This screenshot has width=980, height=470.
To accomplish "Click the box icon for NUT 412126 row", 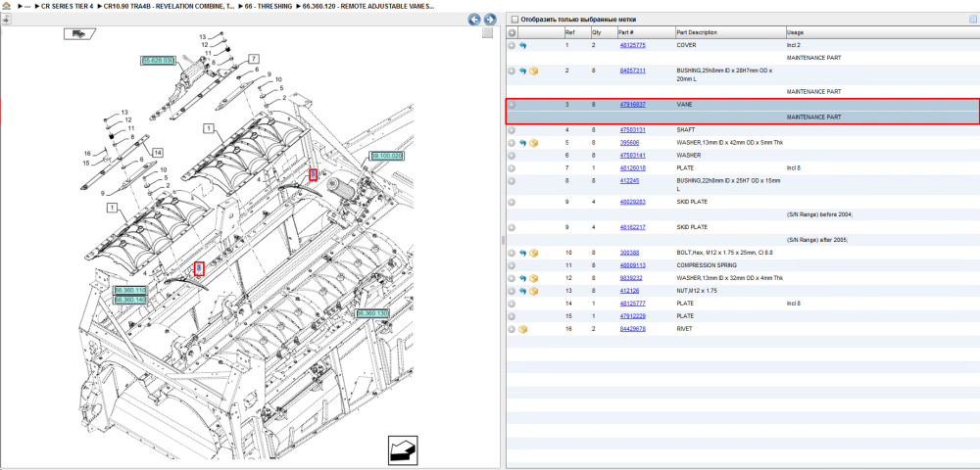I will pos(534,291).
